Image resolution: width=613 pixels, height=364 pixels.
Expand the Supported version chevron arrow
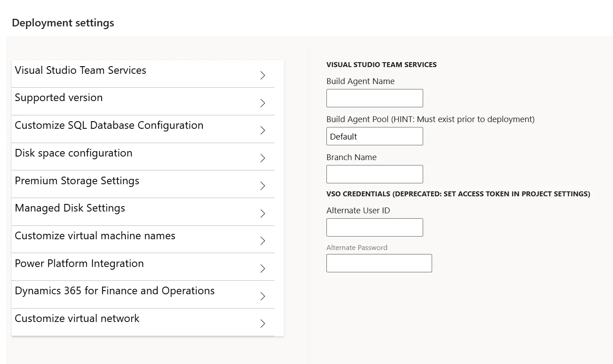coord(263,103)
